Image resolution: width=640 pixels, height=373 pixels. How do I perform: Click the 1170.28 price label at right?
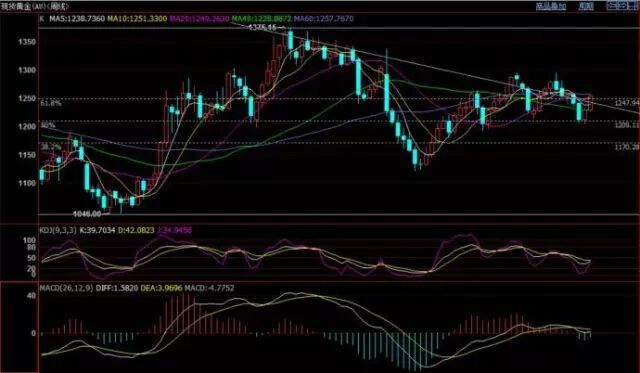[x=627, y=147]
